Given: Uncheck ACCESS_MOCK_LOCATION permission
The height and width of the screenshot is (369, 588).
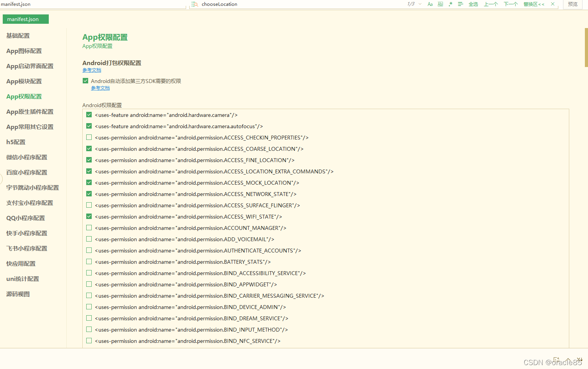Looking at the screenshot, I should pyautogui.click(x=89, y=182).
